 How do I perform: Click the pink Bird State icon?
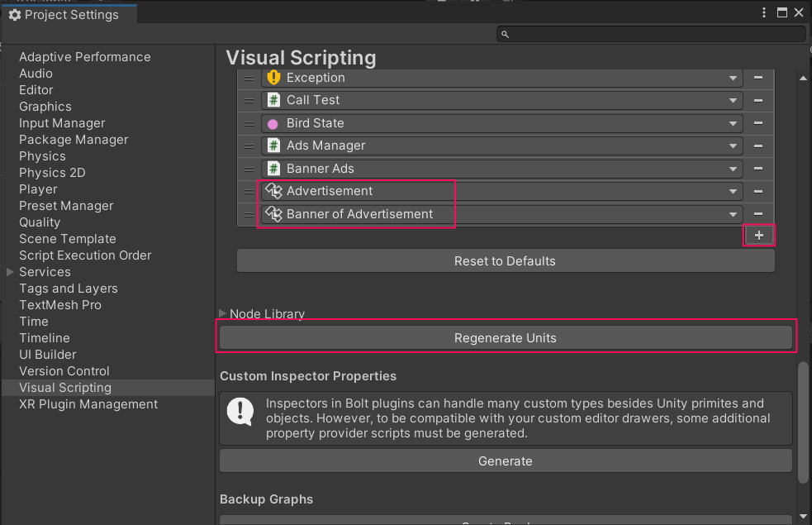click(x=273, y=123)
